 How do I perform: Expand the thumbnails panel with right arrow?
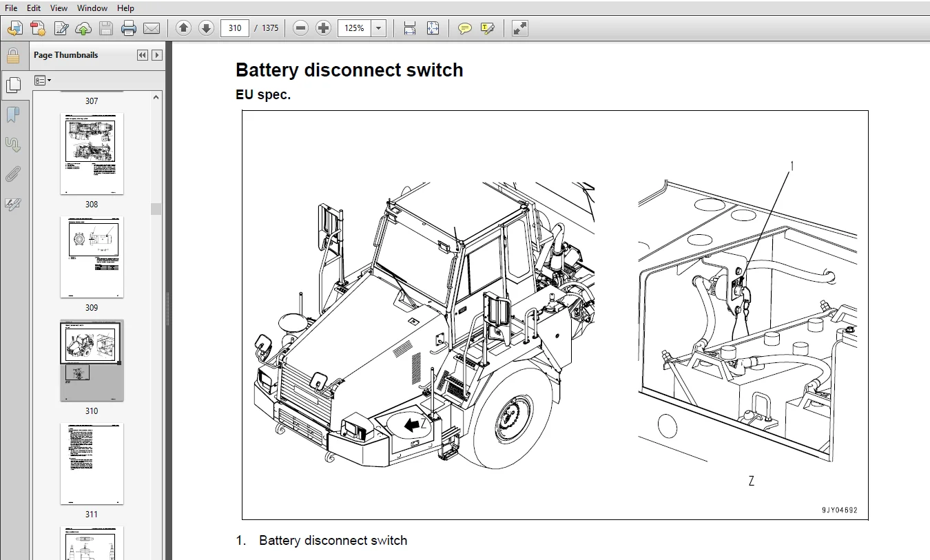(x=157, y=55)
